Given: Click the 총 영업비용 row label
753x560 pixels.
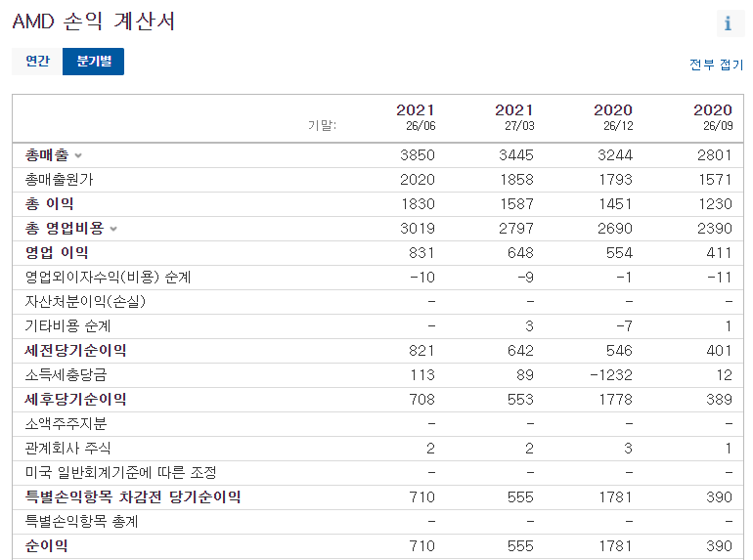Looking at the screenshot, I should [x=65, y=229].
